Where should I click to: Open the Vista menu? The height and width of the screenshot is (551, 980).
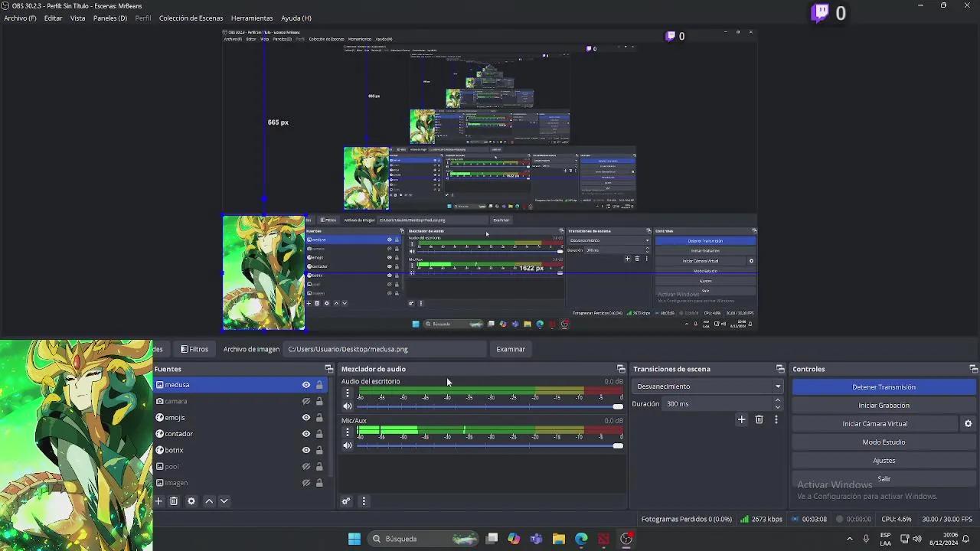(x=77, y=18)
